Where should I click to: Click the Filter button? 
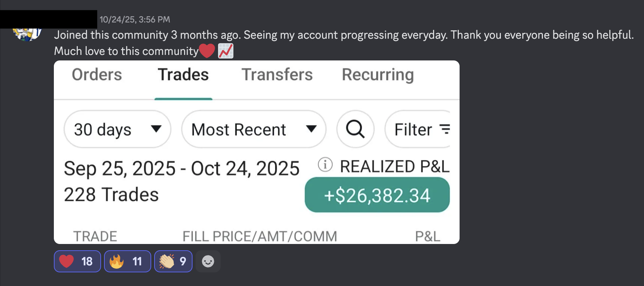417,129
